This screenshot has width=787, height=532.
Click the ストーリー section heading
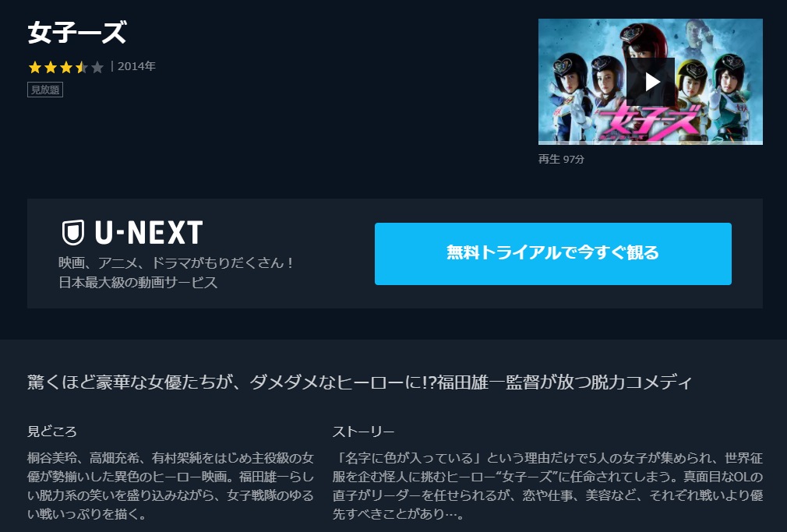coord(363,432)
